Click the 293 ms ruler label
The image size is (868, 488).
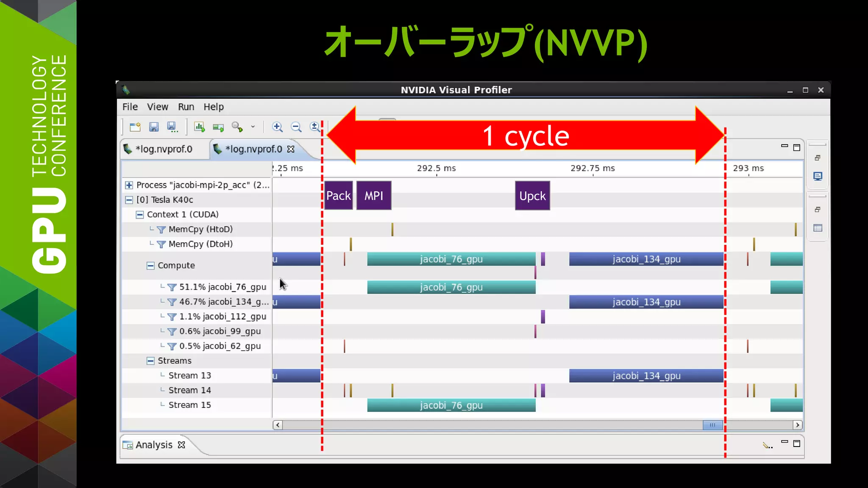(x=748, y=168)
